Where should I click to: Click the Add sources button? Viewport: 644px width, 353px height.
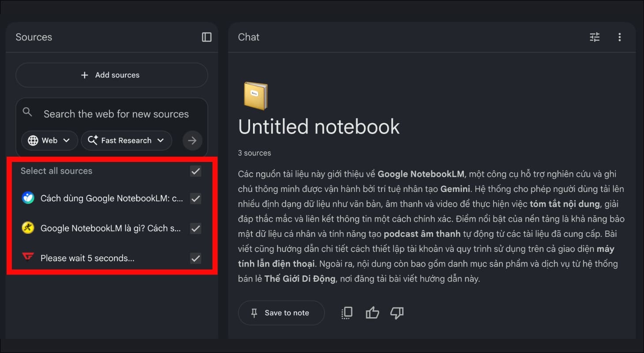[112, 75]
